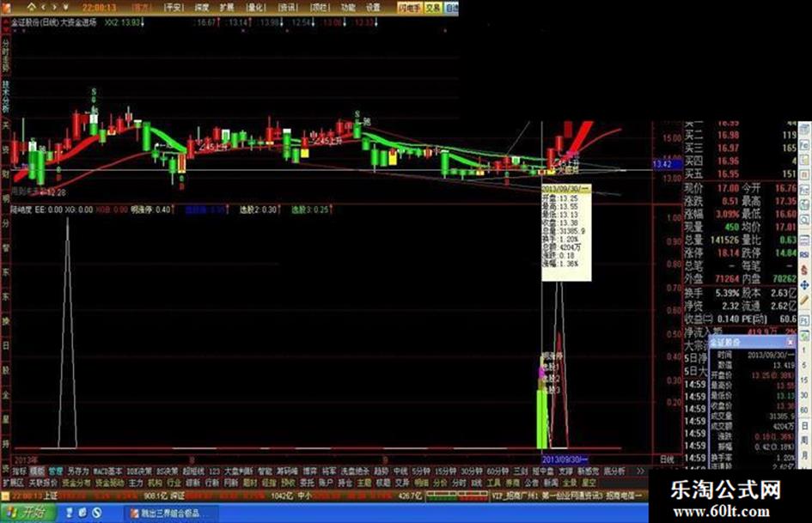The width and height of the screenshot is (812, 523).
Task: Click the sidebar icon just below the pencil icon
Action: [x=804, y=320]
